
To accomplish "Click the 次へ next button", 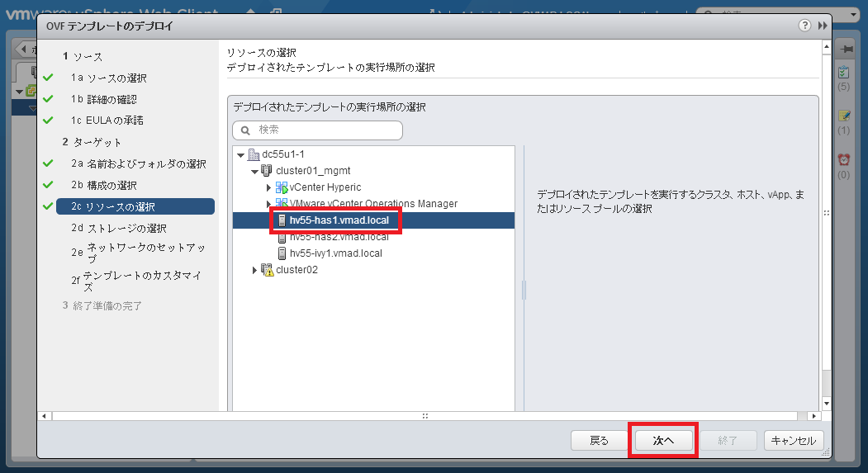I will 663,441.
